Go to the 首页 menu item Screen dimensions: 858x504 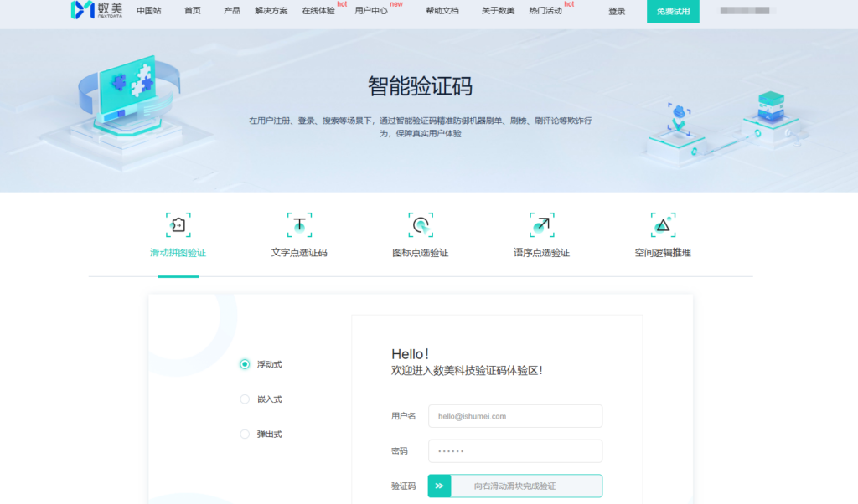tap(193, 11)
